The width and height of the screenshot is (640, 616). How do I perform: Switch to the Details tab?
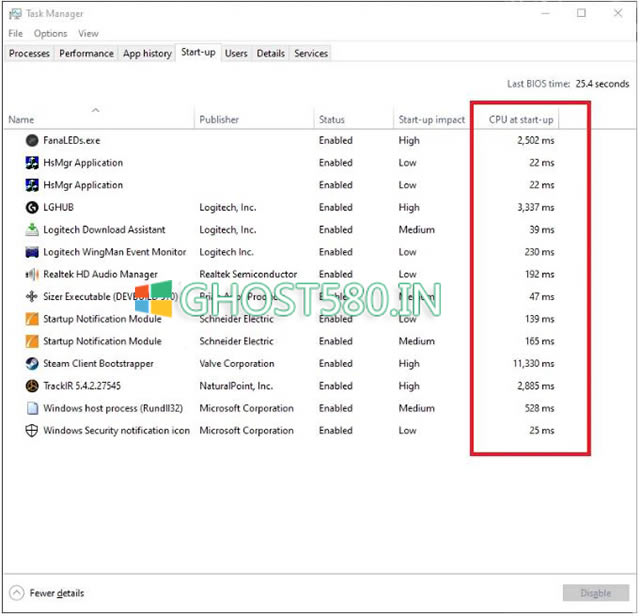271,53
